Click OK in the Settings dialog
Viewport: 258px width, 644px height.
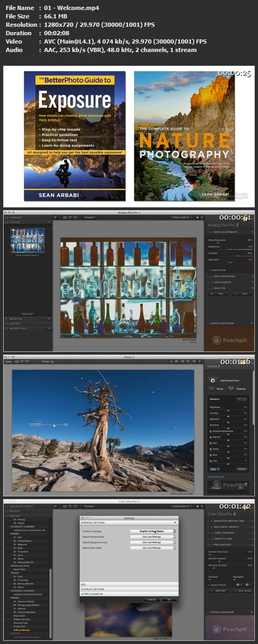[x=169, y=599]
